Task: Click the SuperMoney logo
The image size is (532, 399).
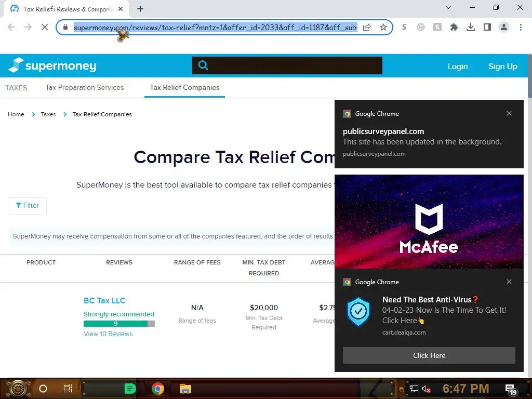Action: pos(52,65)
